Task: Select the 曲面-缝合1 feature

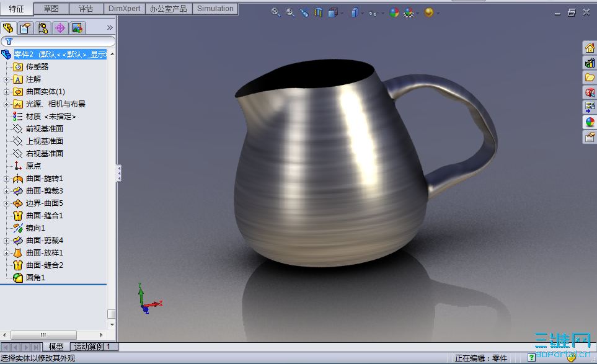Action: pyautogui.click(x=44, y=216)
